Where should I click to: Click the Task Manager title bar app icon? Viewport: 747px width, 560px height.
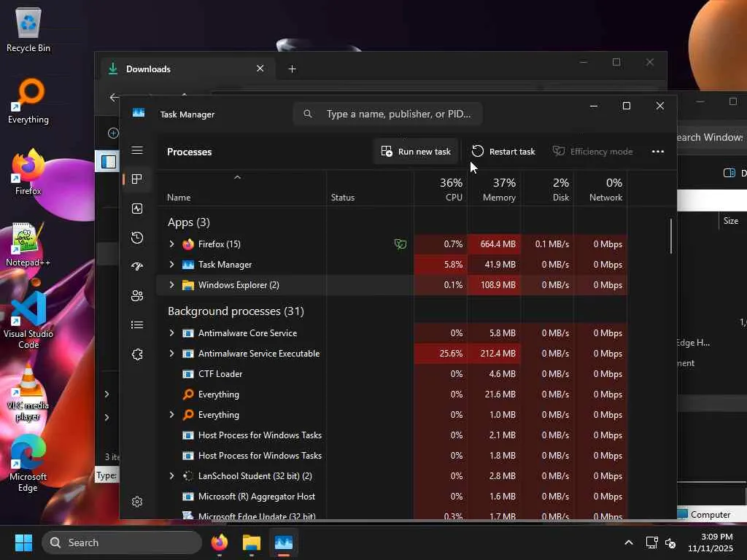(x=139, y=113)
